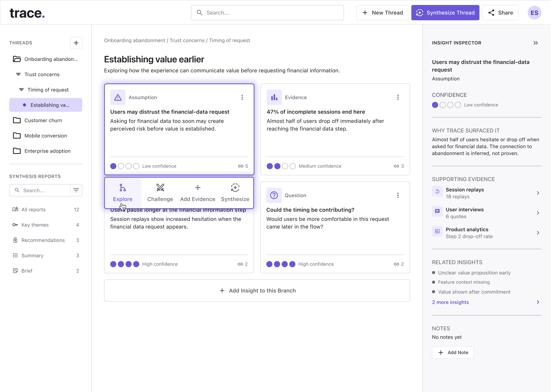This screenshot has width=551, height=392.
Task: Open the Evidence card options menu
Action: point(398,97)
